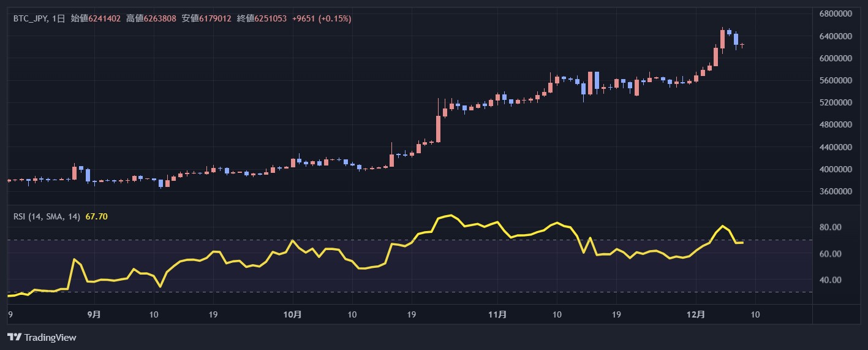Open the RSI (14, SMA, 14) indicator label
Image resolution: width=868 pixels, height=350 pixels.
pyautogui.click(x=47, y=216)
